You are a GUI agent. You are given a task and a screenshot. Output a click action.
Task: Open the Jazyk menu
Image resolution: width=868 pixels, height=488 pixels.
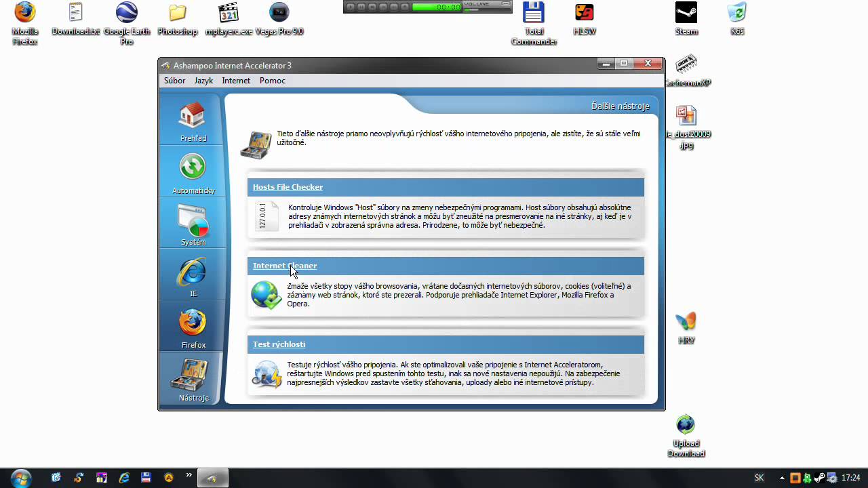(x=203, y=81)
